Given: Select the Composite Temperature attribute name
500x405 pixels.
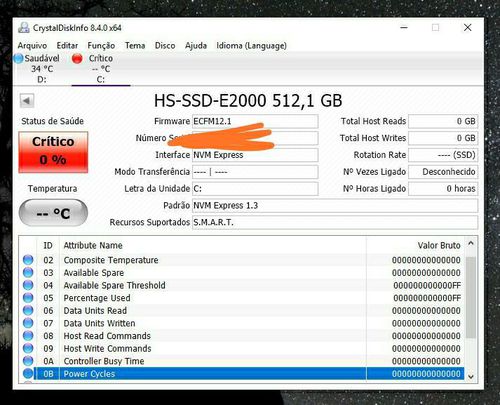Looking at the screenshot, I should [x=111, y=260].
